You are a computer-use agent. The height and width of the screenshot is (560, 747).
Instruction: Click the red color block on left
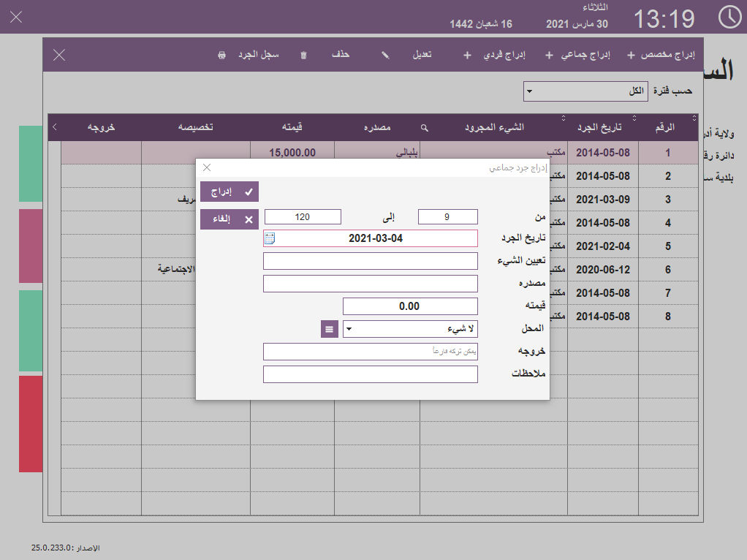[30, 424]
